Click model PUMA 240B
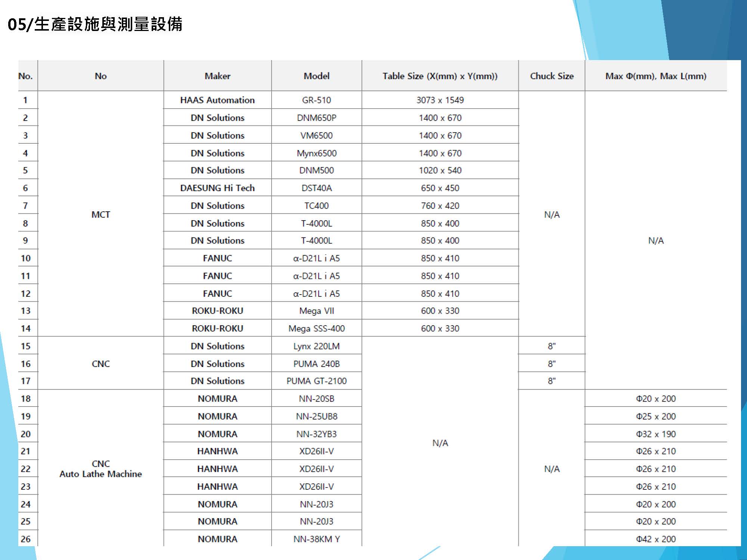The width and height of the screenshot is (747, 560). 316,364
